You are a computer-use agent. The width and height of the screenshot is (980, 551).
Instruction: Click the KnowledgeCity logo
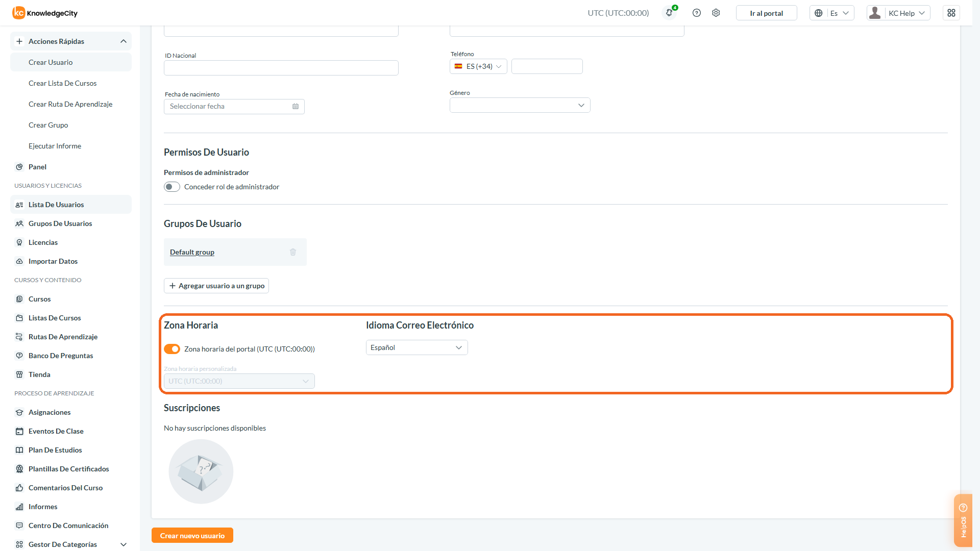[45, 13]
